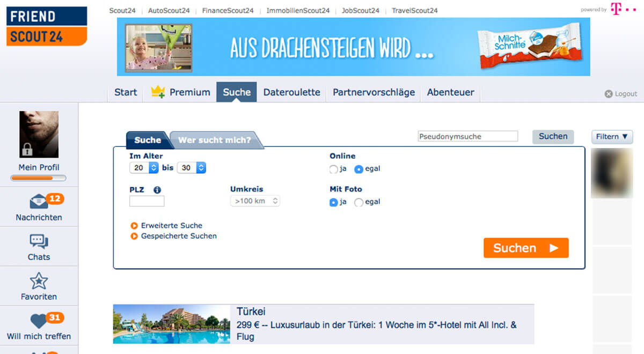The width and height of the screenshot is (644, 354).
Task: Click the PLZ input field
Action: (147, 201)
